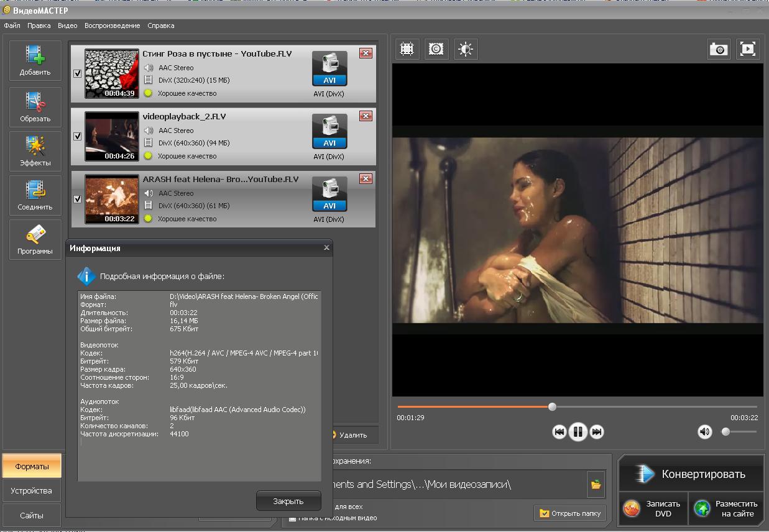The height and width of the screenshot is (532, 769).
Task: Open the Программы sidebar button
Action: [35, 239]
